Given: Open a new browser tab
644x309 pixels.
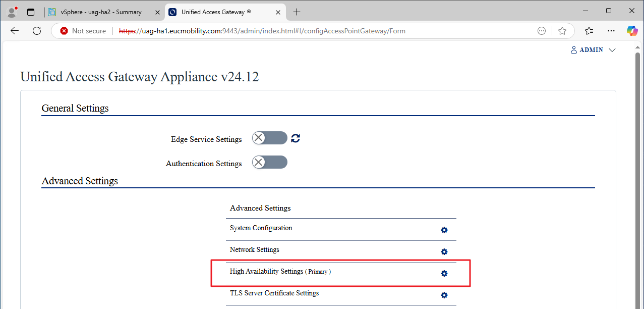Looking at the screenshot, I should (x=297, y=11).
